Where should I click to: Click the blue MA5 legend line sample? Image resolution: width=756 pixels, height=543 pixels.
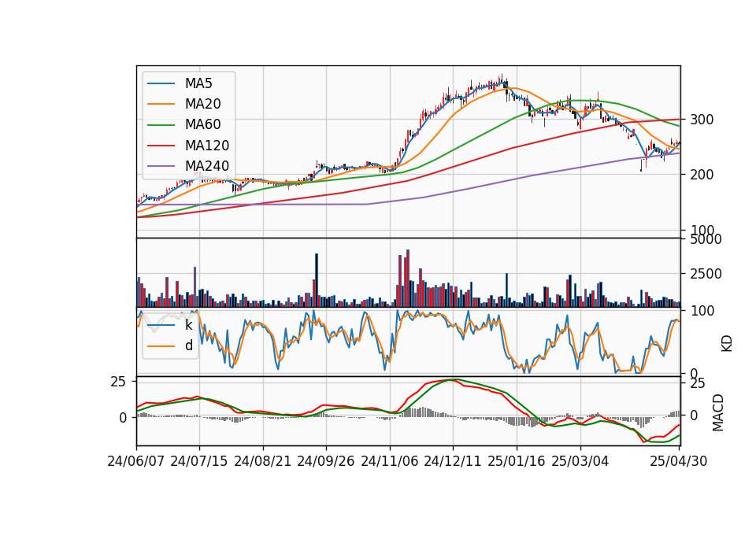pyautogui.click(x=161, y=83)
